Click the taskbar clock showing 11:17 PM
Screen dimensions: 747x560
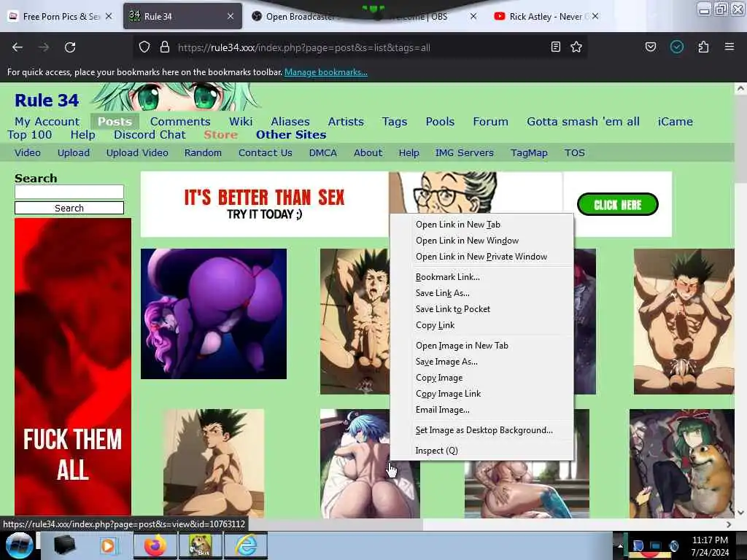point(710,546)
